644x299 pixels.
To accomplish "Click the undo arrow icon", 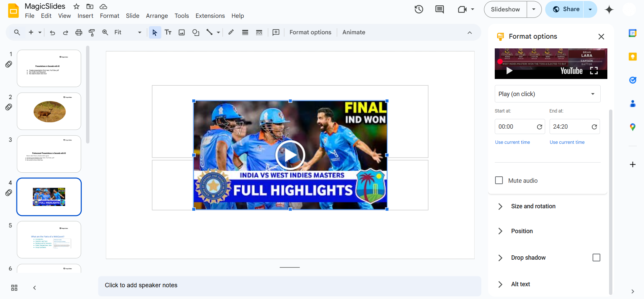I will click(x=52, y=33).
